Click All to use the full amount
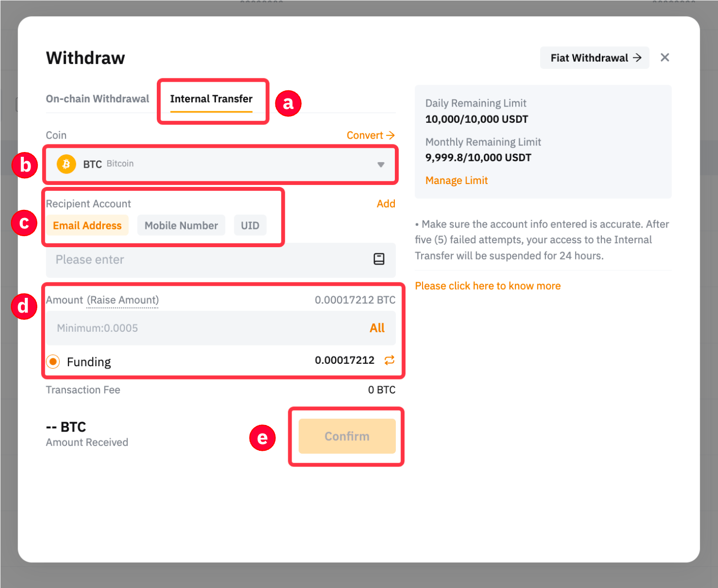Screen dimensions: 718x588 tap(377, 328)
